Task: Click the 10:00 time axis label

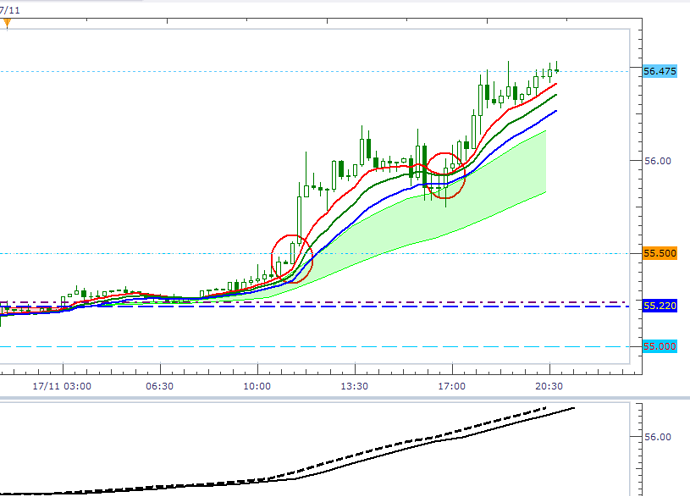Action: coord(257,386)
